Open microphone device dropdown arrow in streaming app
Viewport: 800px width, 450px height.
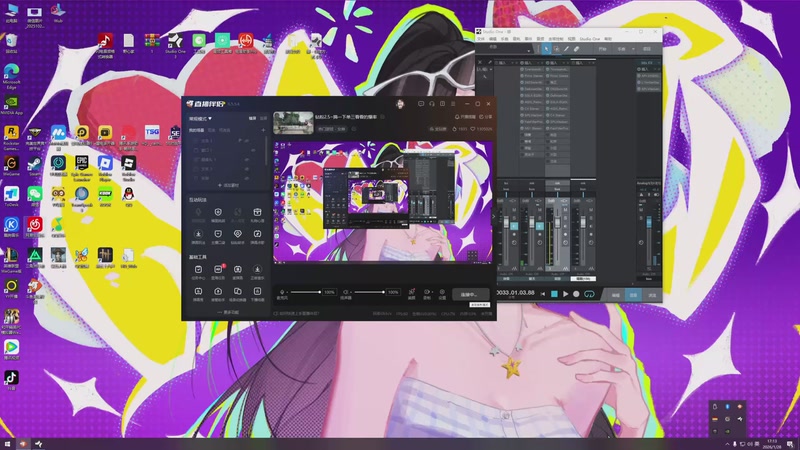click(287, 292)
